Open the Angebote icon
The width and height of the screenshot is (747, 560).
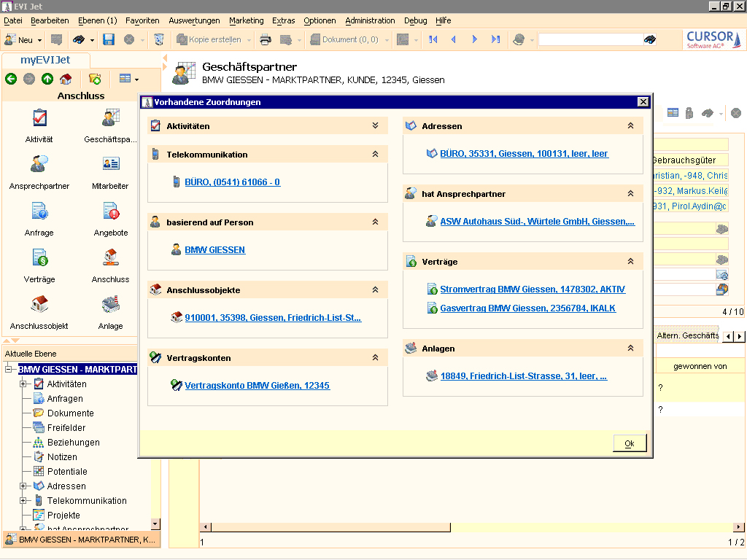(x=110, y=212)
